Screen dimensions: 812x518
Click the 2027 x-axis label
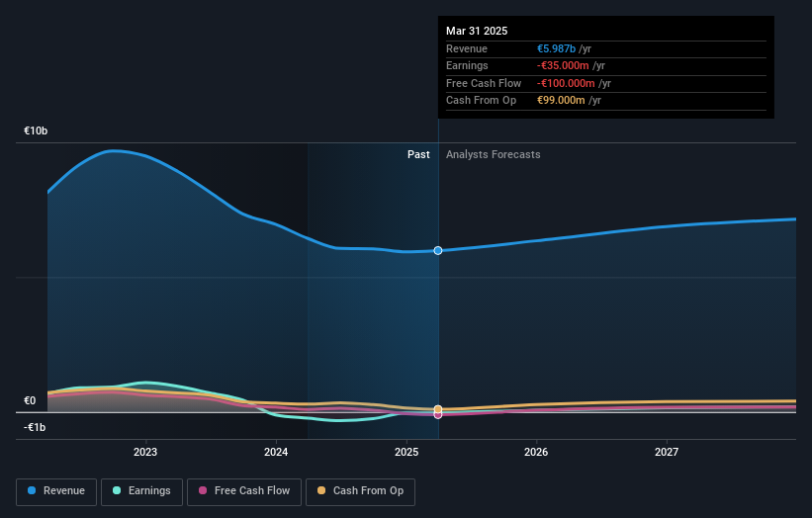667,452
